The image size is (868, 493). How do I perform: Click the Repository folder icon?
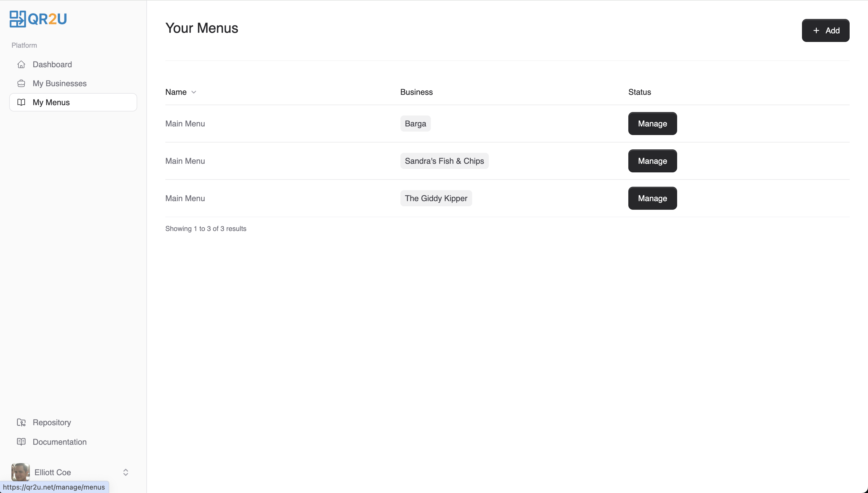pyautogui.click(x=21, y=422)
